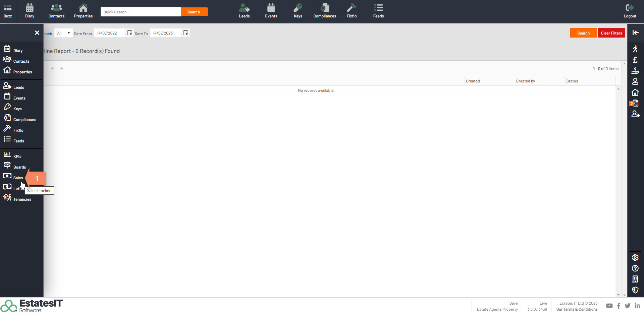The width and height of the screenshot is (644, 314).
Task: Click the pound sign icon in right sidebar
Action: (x=635, y=60)
